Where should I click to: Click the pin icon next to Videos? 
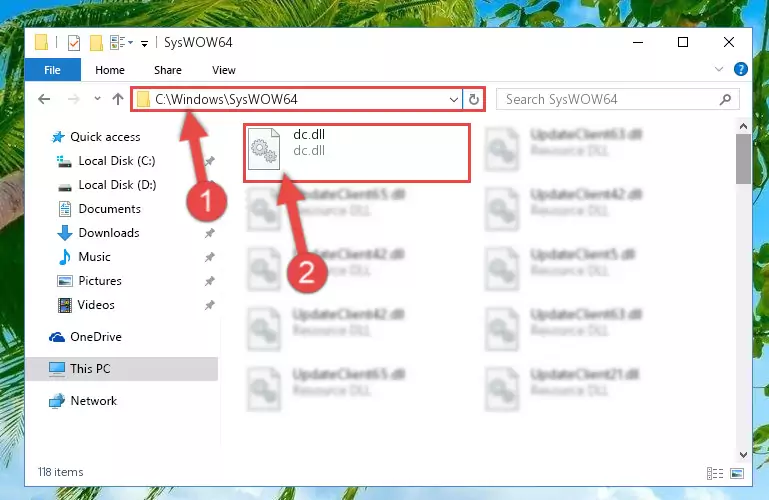pyautogui.click(x=210, y=305)
